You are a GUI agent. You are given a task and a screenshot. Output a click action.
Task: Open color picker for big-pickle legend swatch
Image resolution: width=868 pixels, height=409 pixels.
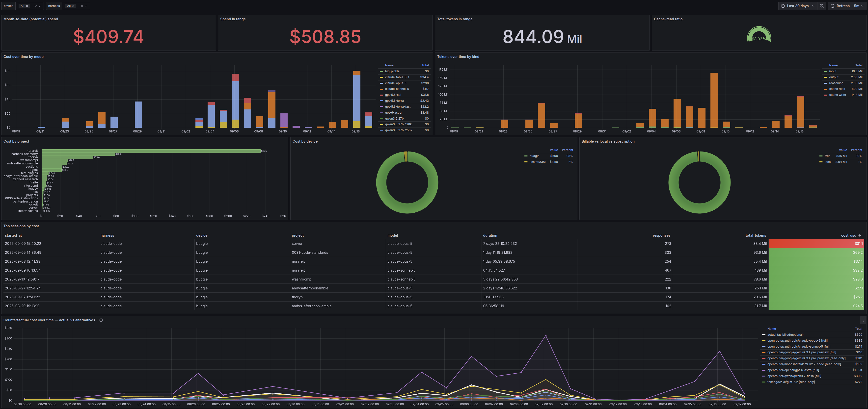pos(381,71)
